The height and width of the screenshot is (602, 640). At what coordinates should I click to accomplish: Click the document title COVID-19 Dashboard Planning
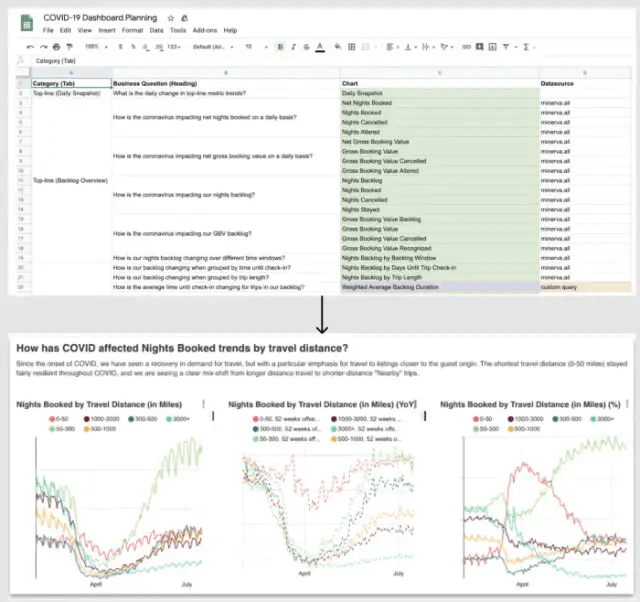(100, 18)
